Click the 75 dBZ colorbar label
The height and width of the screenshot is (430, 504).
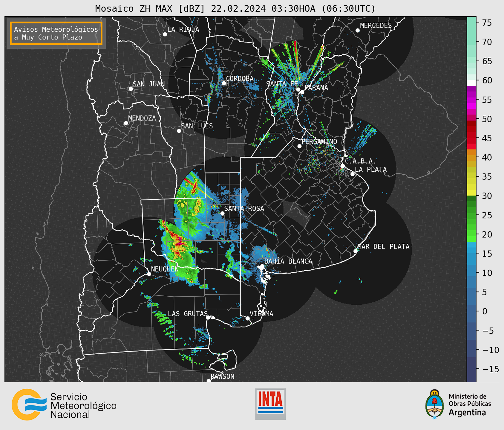point(487,23)
